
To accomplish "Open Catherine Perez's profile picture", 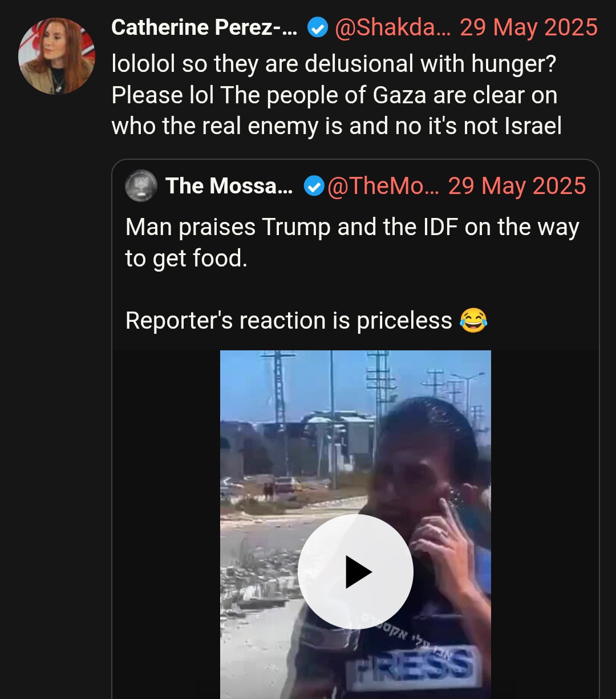I will (x=56, y=56).
